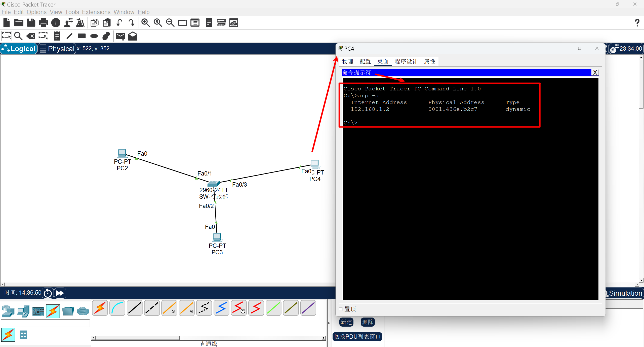The width and height of the screenshot is (644, 347).
Task: Pick the copper cross-over dashed cable
Action: pos(152,308)
